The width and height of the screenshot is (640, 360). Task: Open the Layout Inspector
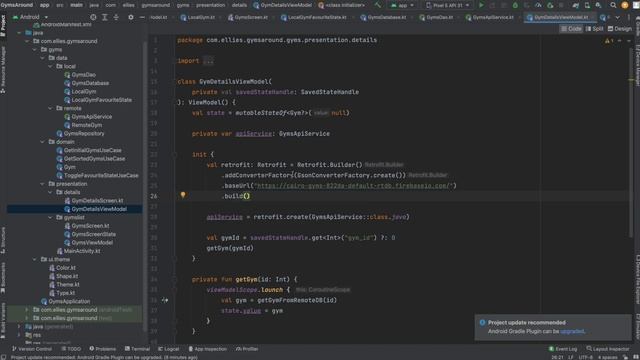click(609, 349)
